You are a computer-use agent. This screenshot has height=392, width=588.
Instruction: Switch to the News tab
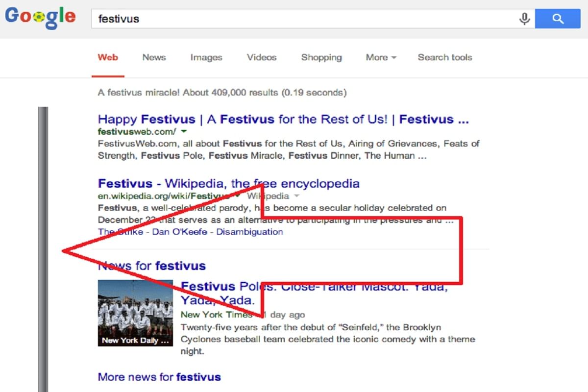(153, 57)
